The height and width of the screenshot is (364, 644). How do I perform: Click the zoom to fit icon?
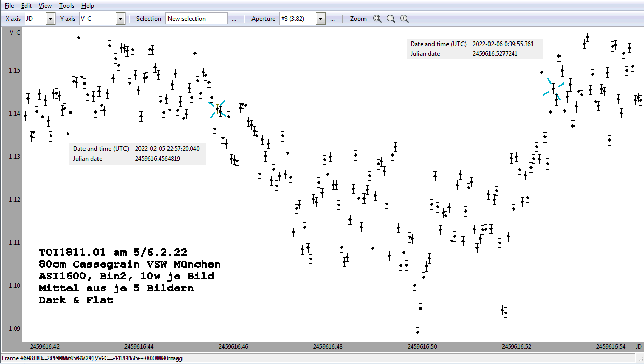click(x=377, y=19)
